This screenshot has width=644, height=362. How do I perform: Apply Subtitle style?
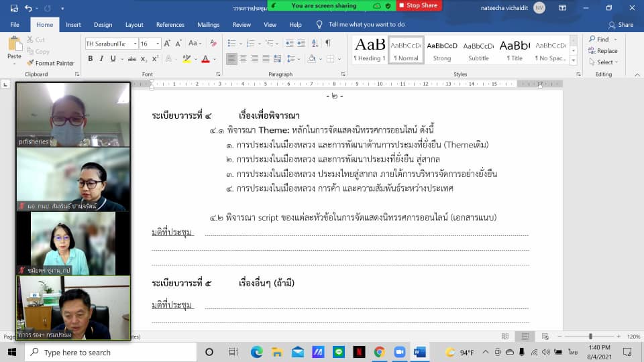[478, 50]
